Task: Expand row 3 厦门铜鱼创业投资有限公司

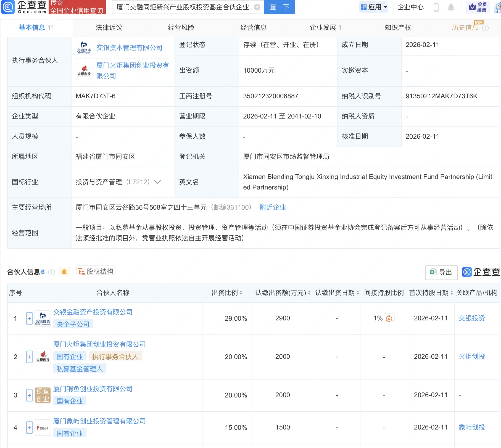Action: tap(29, 395)
